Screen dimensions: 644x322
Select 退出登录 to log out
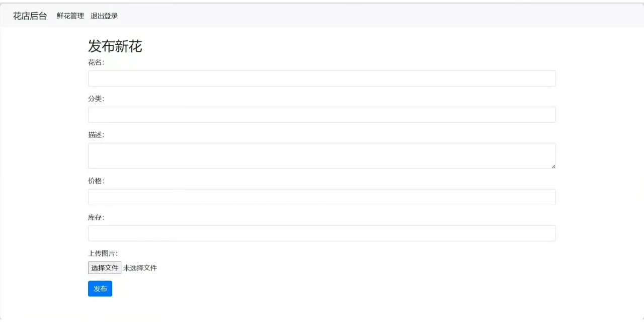click(x=104, y=16)
